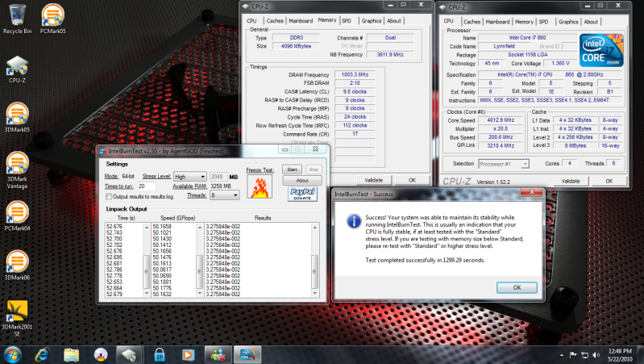Click the IntelBurnTest taskbar button
Viewport: 644px width, 364px height.
click(247, 354)
